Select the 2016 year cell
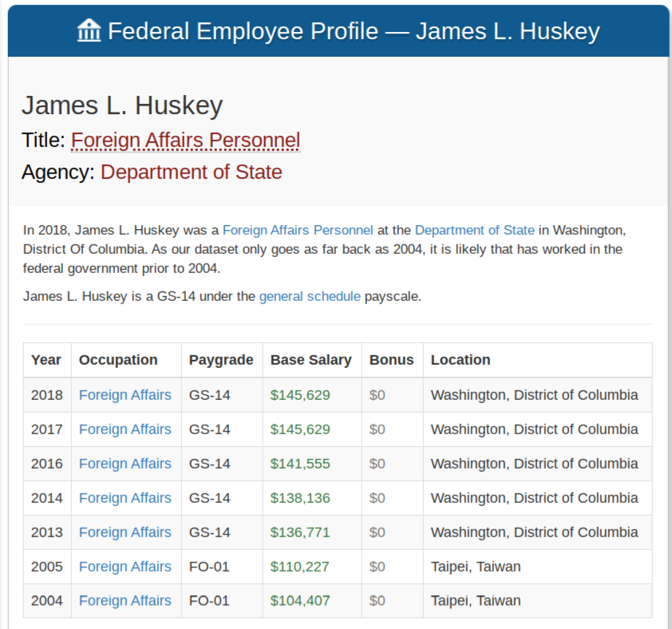This screenshot has height=629, width=672. click(x=47, y=464)
